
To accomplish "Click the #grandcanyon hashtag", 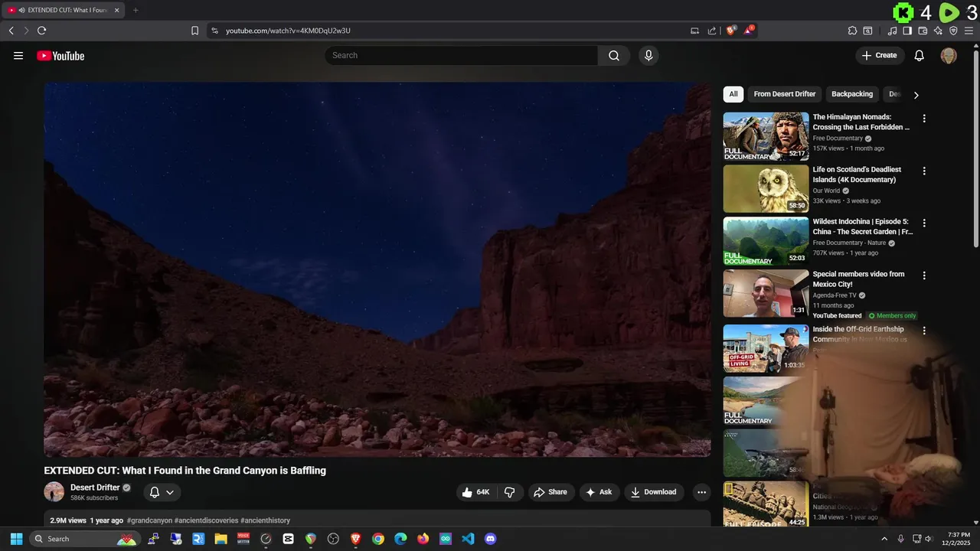I will pyautogui.click(x=149, y=520).
